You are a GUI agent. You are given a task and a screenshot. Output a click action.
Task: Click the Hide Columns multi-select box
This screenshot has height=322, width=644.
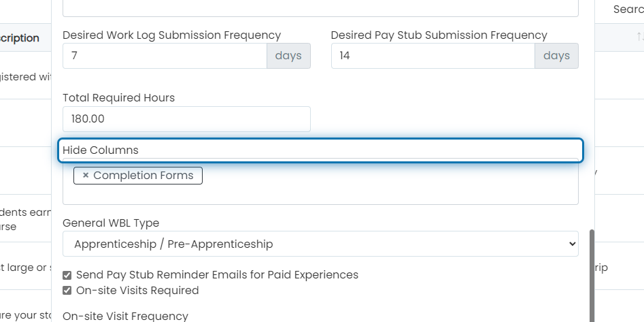[x=320, y=182]
